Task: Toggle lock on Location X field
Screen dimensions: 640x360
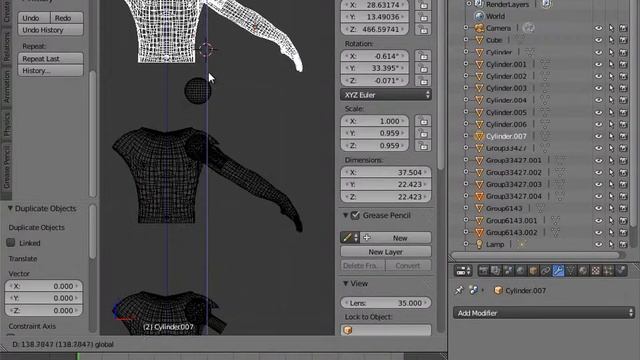Action: (x=423, y=5)
